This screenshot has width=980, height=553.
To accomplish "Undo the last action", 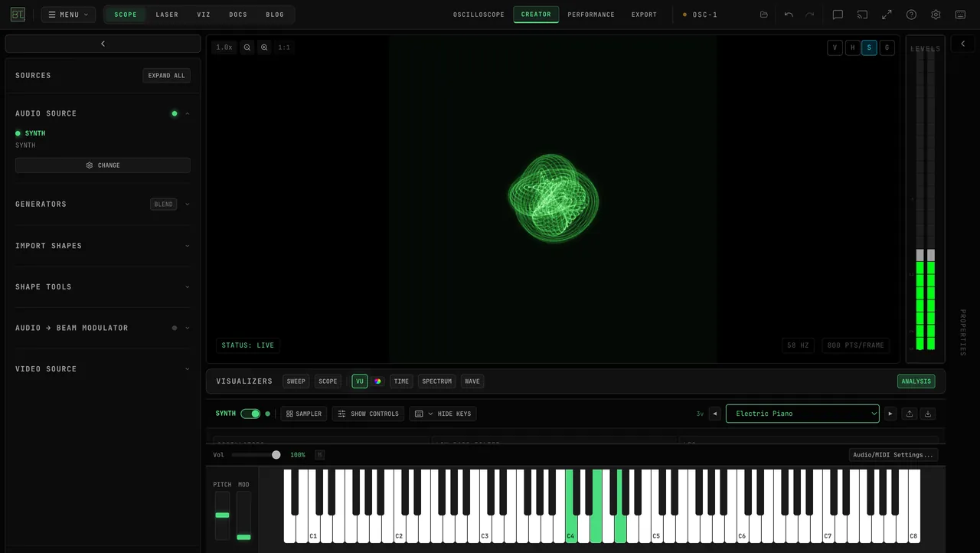I will [789, 15].
